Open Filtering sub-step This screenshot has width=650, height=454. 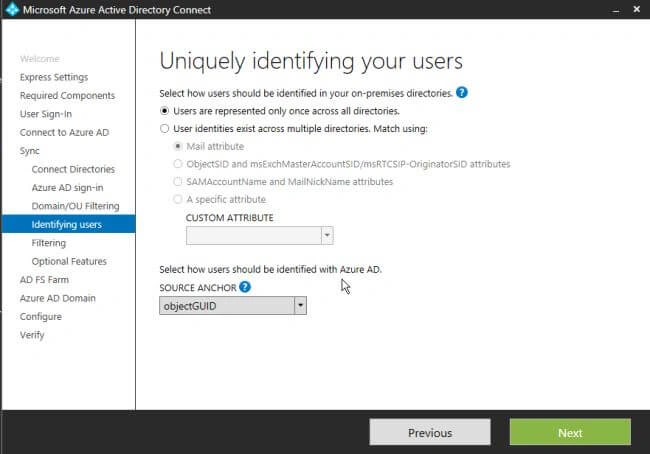(x=49, y=243)
